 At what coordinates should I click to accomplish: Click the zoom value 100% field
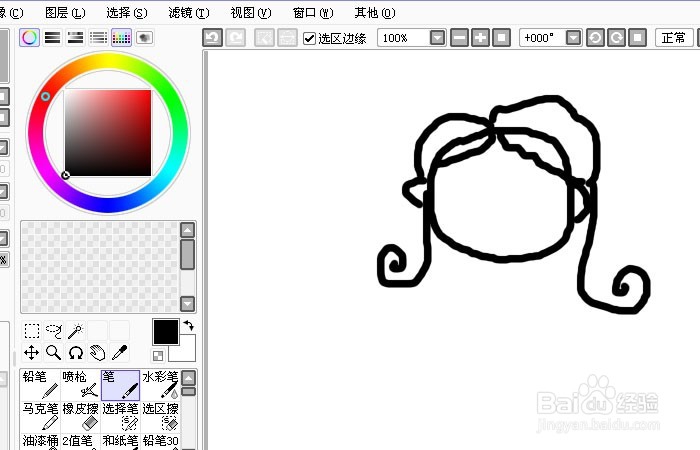[x=404, y=38]
